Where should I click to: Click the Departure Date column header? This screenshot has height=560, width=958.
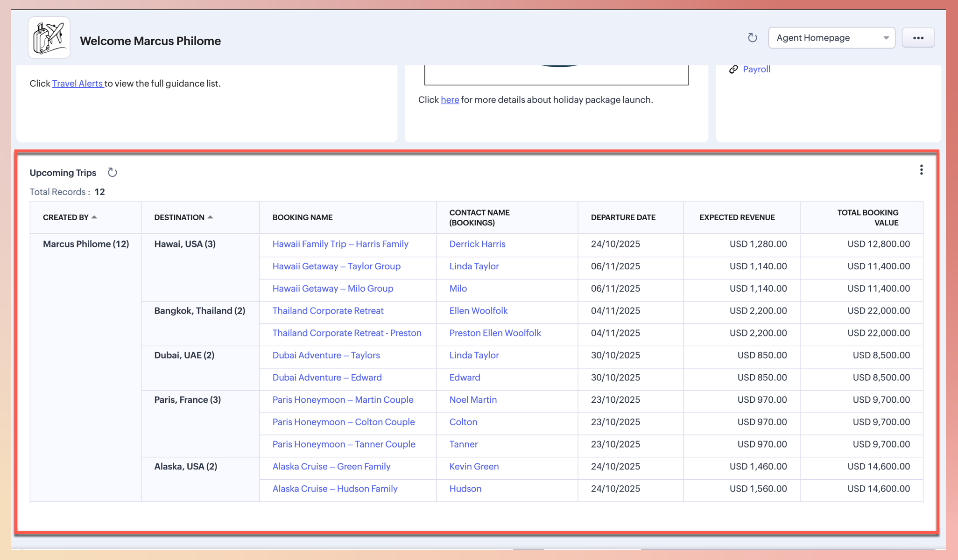coord(623,217)
